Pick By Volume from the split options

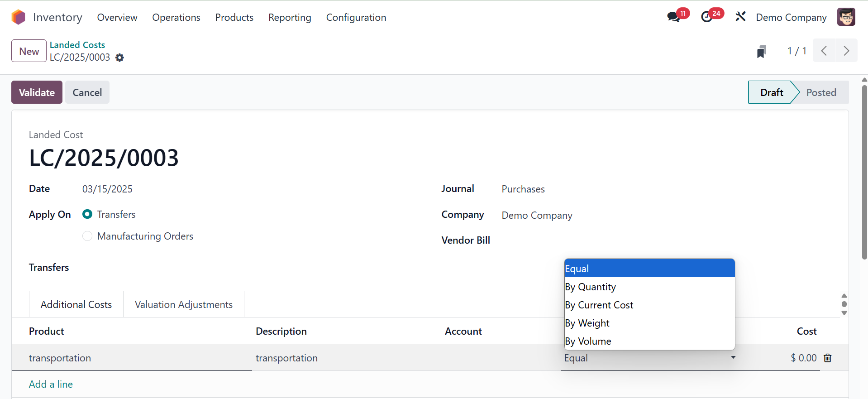coord(588,341)
